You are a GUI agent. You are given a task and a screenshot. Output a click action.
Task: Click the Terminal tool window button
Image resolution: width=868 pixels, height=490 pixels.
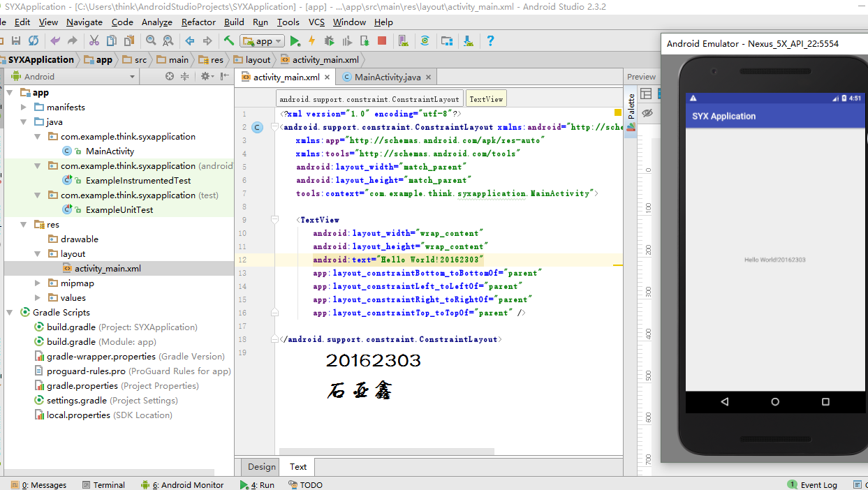[x=103, y=484]
